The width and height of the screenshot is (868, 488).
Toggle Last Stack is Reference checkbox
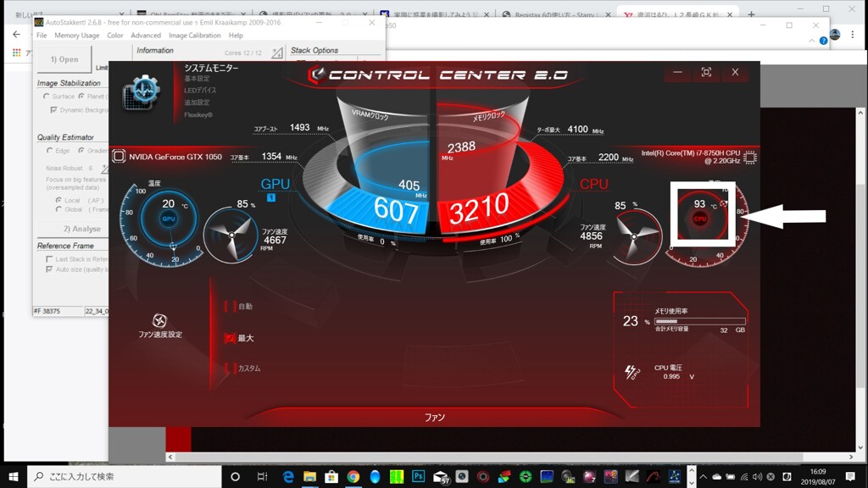click(x=49, y=259)
